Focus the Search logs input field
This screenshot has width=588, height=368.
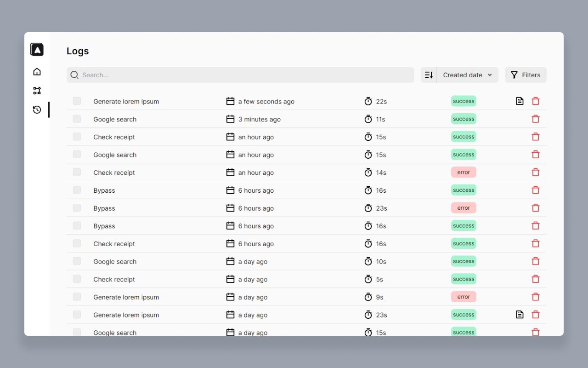tap(240, 75)
